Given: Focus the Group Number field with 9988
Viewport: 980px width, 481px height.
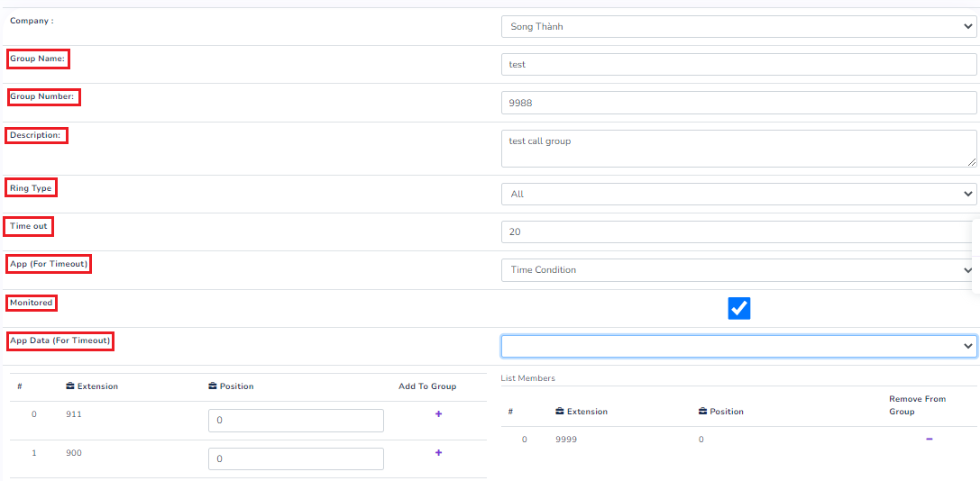Looking at the screenshot, I should coord(737,103).
